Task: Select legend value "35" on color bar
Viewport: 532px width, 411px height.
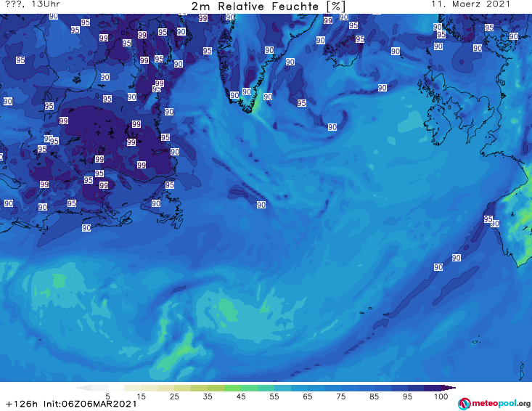Action: click(208, 396)
